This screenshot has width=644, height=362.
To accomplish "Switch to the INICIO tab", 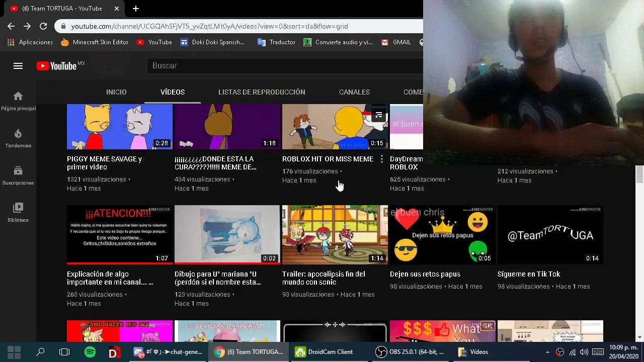I will pyautogui.click(x=116, y=92).
